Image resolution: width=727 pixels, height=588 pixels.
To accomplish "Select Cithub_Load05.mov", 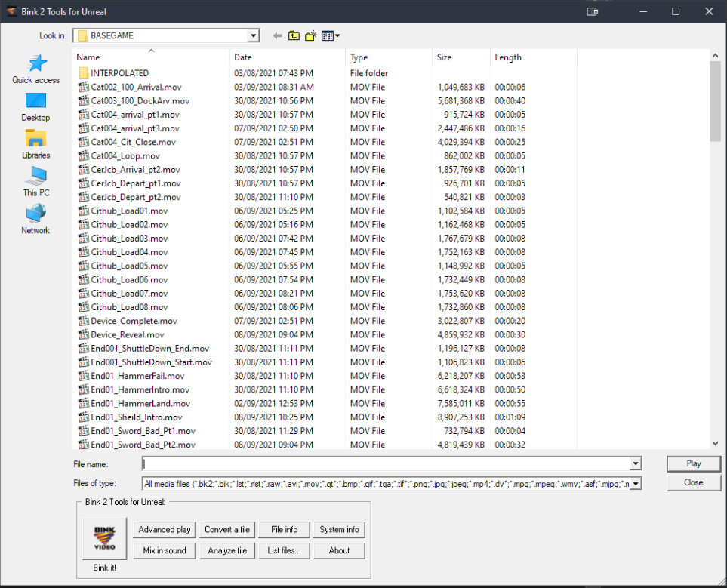I will 129,266.
